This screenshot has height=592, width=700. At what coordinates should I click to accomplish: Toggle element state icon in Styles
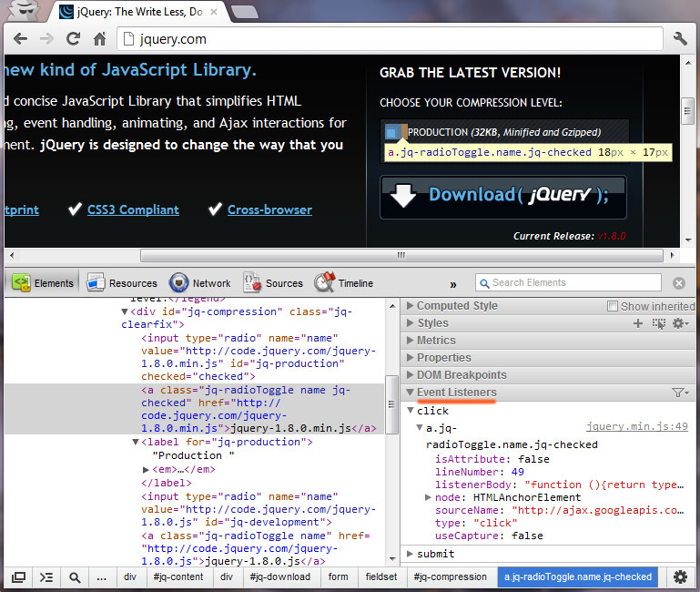[658, 323]
